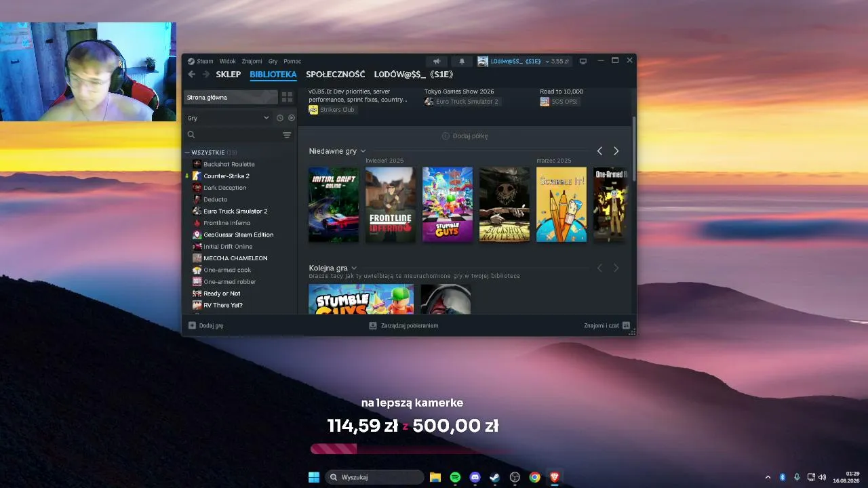This screenshot has width=868, height=488.
Task: Open Frontline Inferno cover thumbnail
Action: 391,205
